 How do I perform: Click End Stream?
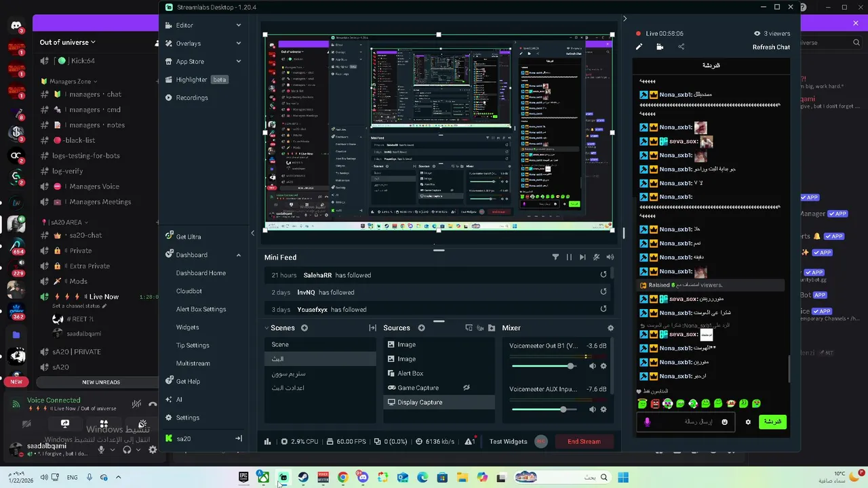[x=584, y=442]
